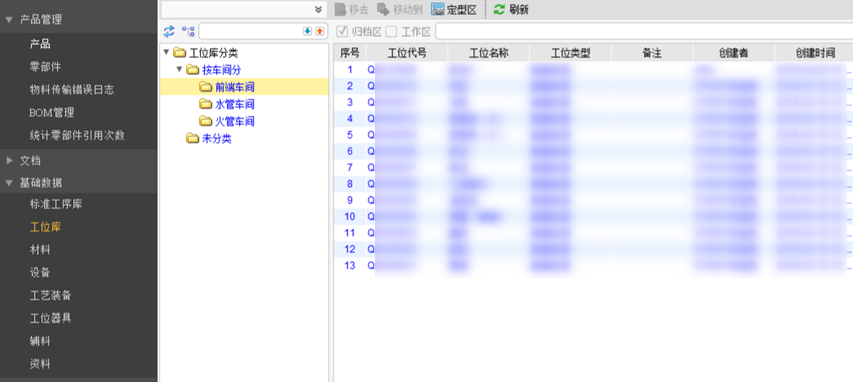Viewport: 853px width, 382px height.
Task: Sort by the 工位类型 column header
Action: (570, 53)
